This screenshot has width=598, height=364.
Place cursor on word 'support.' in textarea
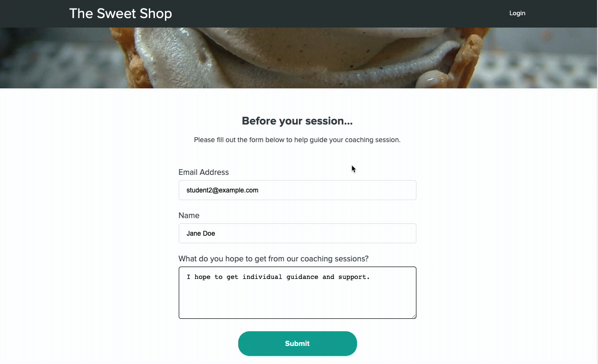(354, 277)
